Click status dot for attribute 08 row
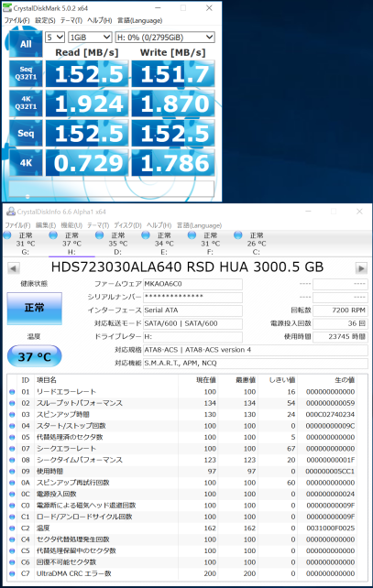This screenshot has width=373, height=588. pos(12,460)
